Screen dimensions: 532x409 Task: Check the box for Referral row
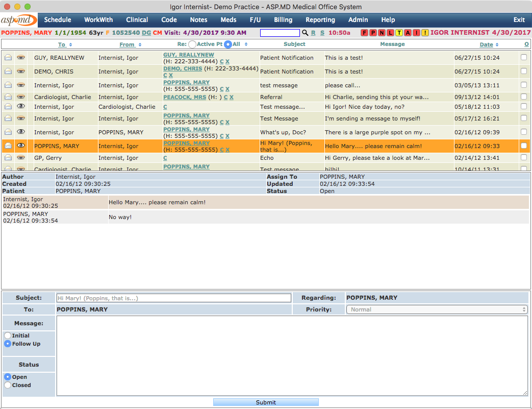pyautogui.click(x=524, y=97)
